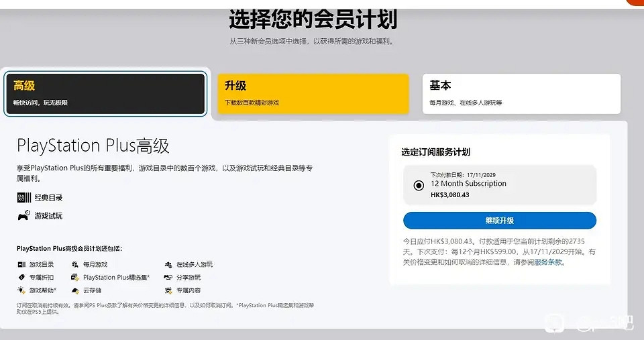This screenshot has height=340, width=644.
Task: Click the 继续升级 blue button
Action: [499, 221]
